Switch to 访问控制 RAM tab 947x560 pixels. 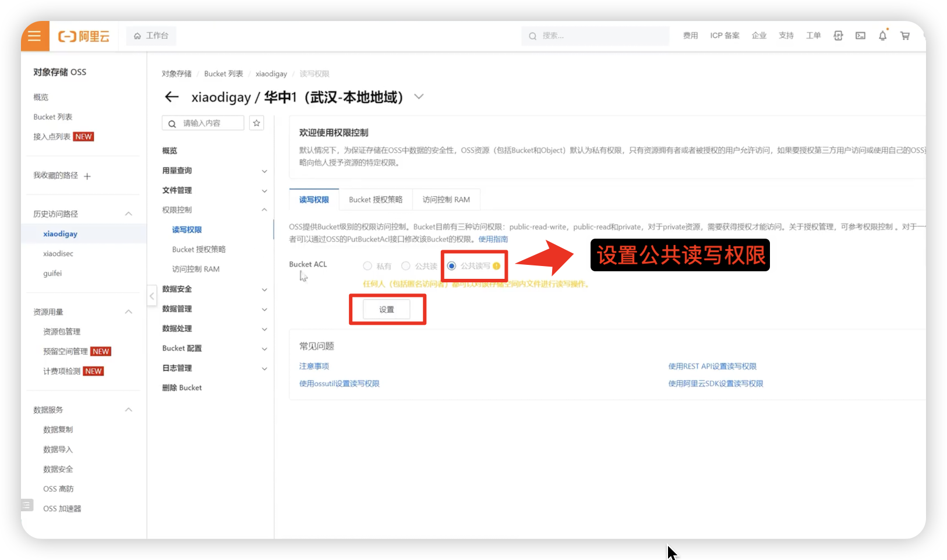click(x=446, y=200)
